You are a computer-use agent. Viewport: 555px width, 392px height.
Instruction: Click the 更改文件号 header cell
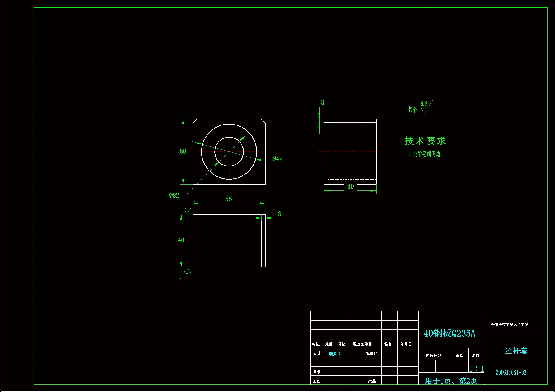[362, 344]
